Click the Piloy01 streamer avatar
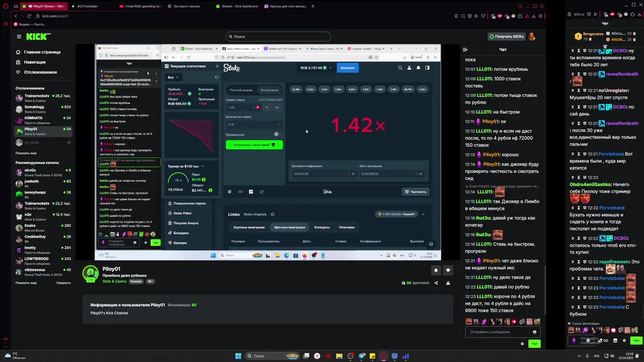The image size is (644, 362). 91,274
